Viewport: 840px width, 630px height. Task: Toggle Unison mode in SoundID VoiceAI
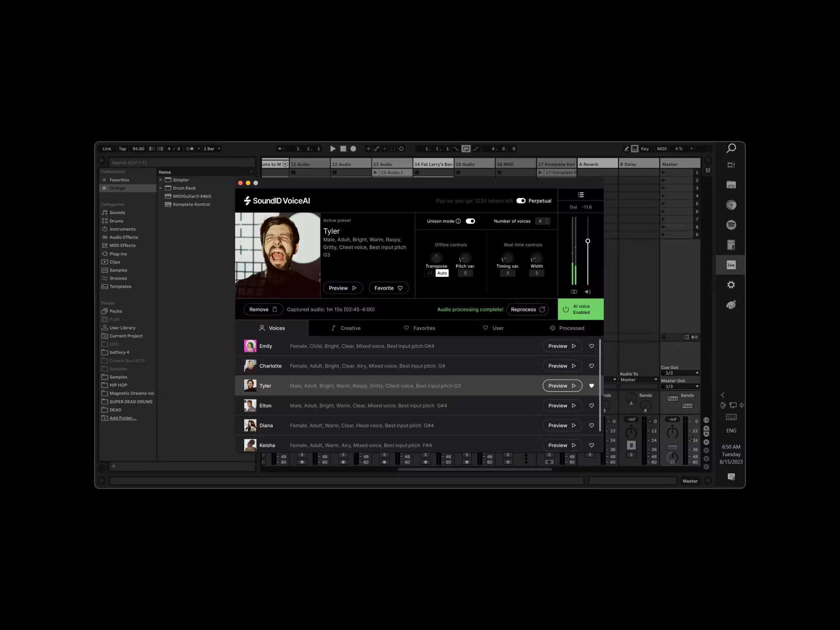(x=470, y=221)
